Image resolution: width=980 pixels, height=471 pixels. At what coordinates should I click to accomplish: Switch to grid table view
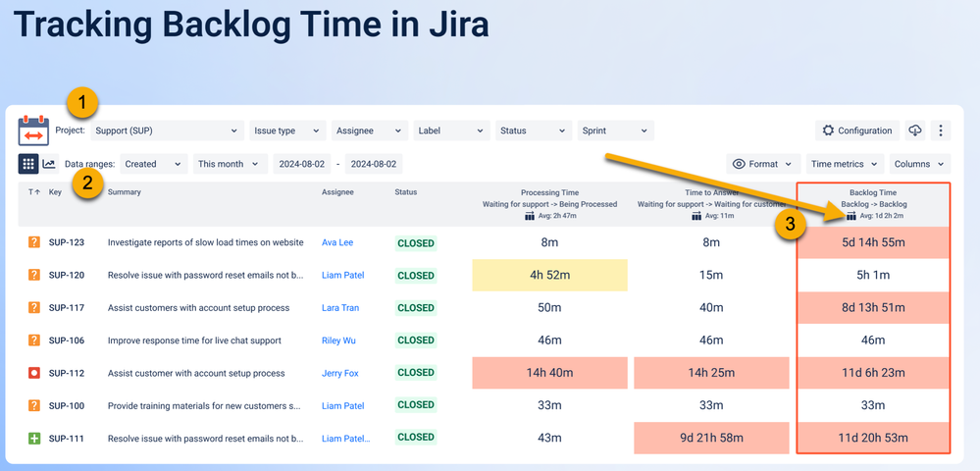[28, 164]
